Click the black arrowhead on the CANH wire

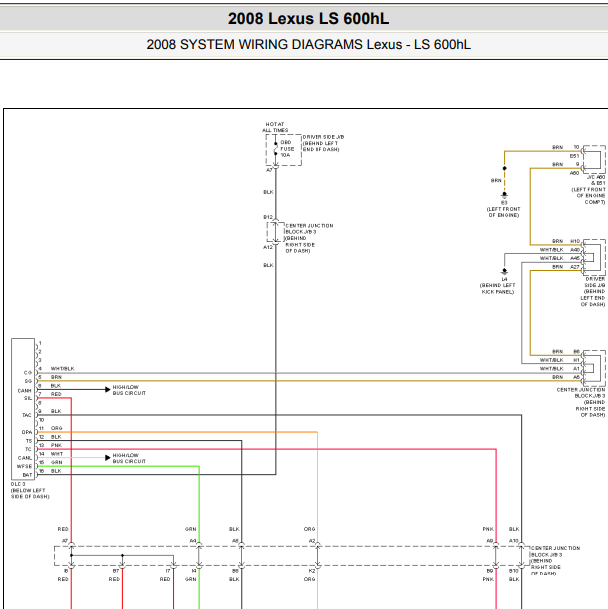108,390
